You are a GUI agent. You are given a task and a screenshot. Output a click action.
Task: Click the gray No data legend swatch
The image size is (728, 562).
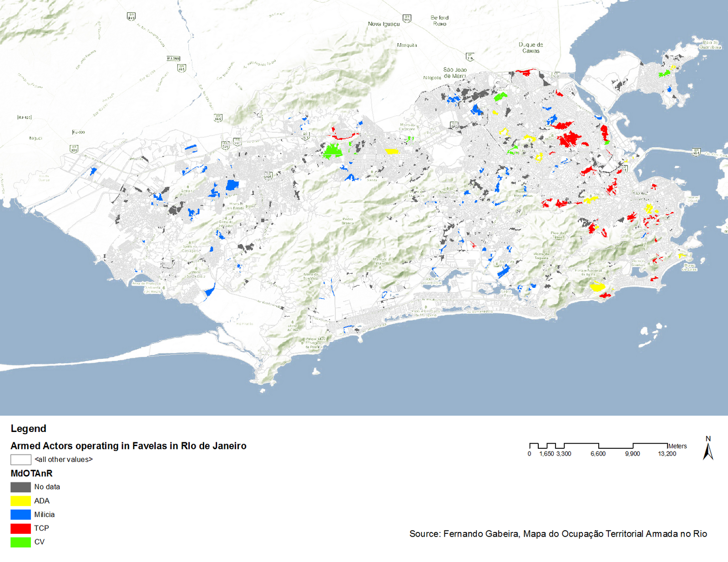(x=20, y=487)
